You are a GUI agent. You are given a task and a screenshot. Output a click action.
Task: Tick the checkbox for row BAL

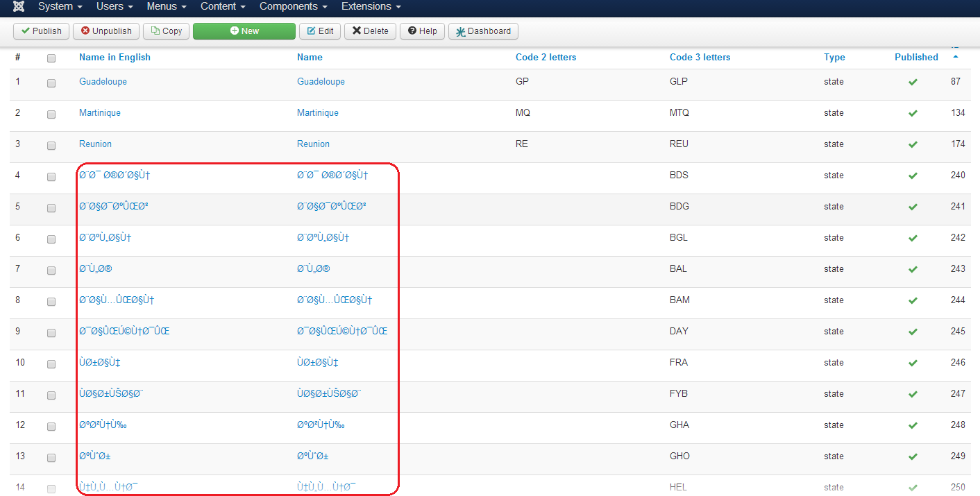click(x=51, y=270)
